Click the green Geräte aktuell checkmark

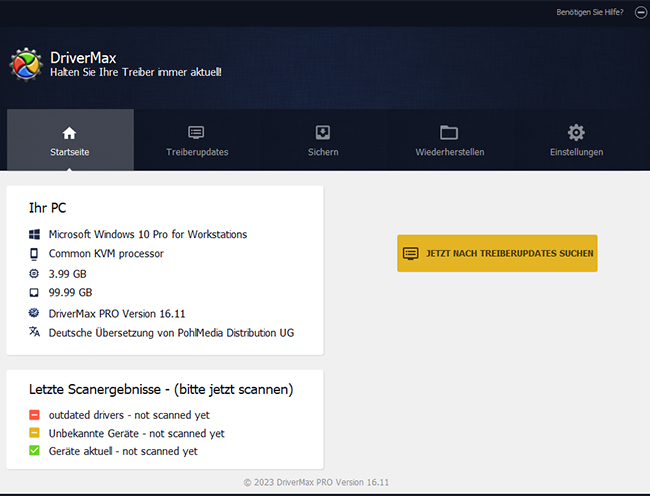coord(34,451)
